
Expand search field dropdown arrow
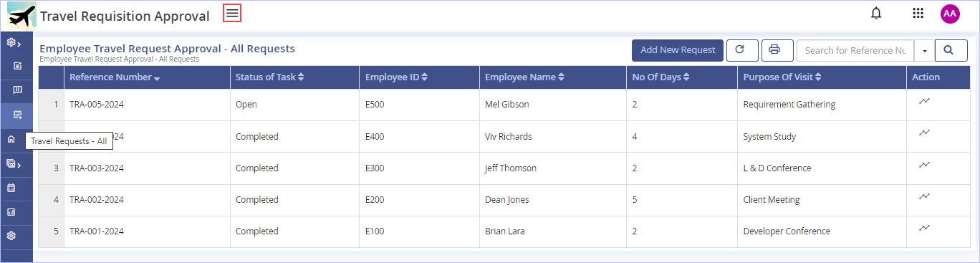pyautogui.click(x=925, y=50)
